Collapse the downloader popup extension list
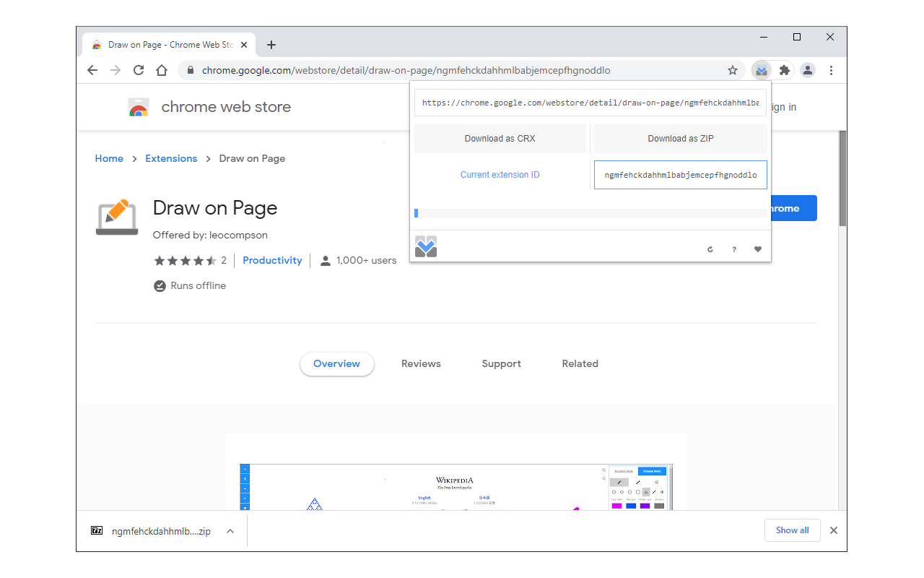924x578 pixels. pos(426,246)
